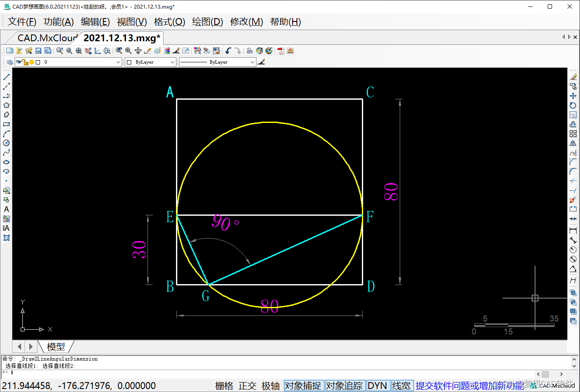580x392 pixels.
Task: Switch to the CAD.MxCloud tab
Action: tap(47, 38)
